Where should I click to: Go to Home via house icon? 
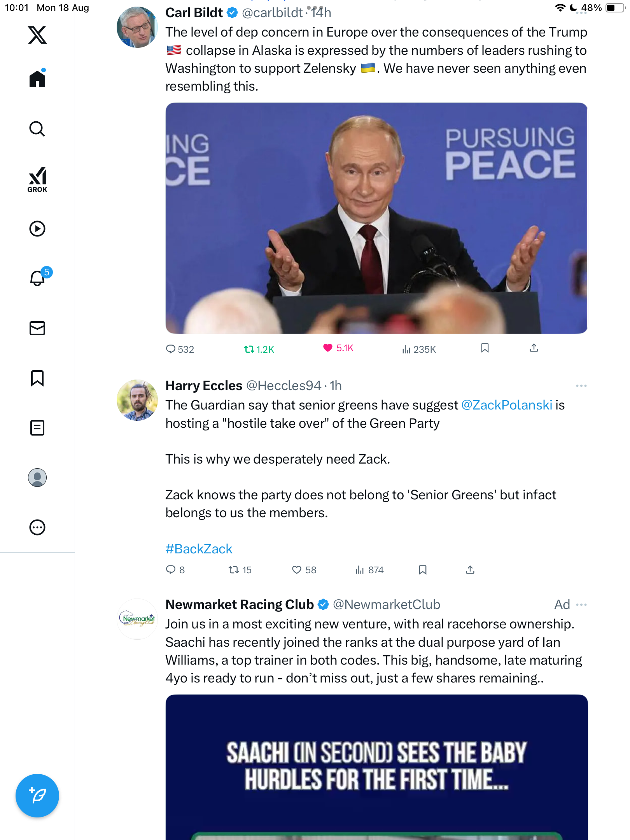pos(37,79)
